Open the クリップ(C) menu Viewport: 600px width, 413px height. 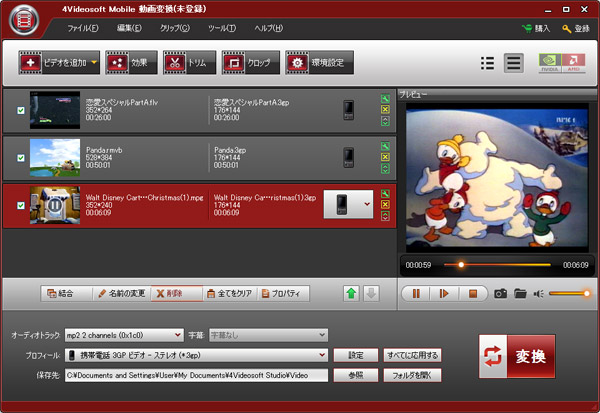pyautogui.click(x=174, y=28)
